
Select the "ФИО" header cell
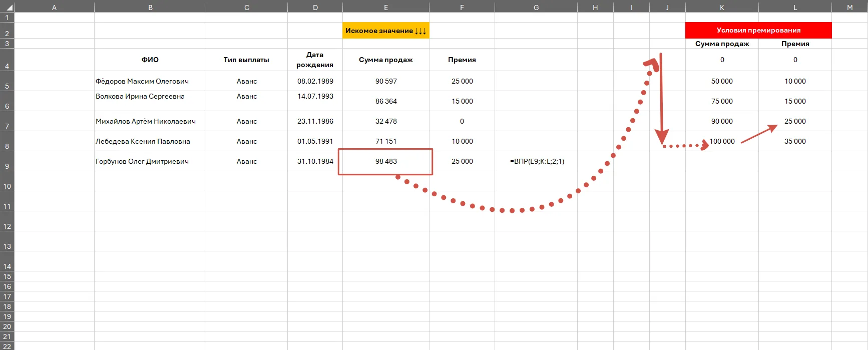150,60
